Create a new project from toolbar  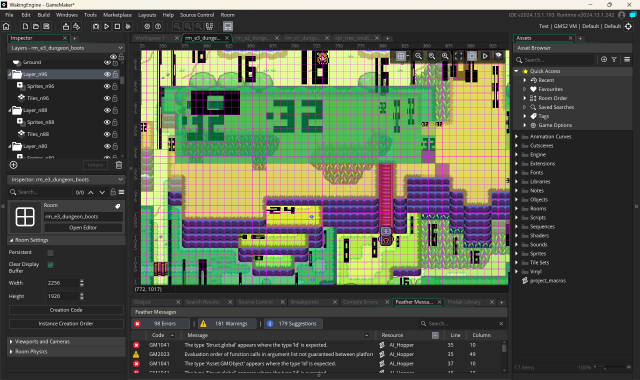pyautogui.click(x=25, y=27)
